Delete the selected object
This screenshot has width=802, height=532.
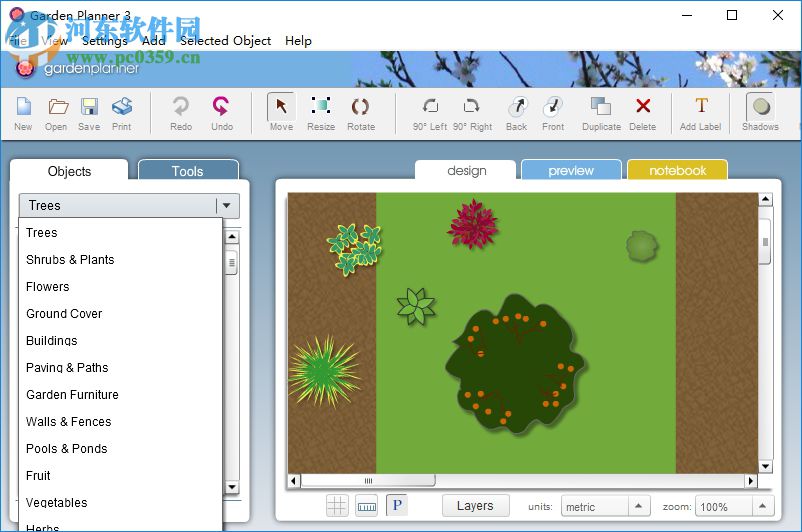tap(642, 113)
